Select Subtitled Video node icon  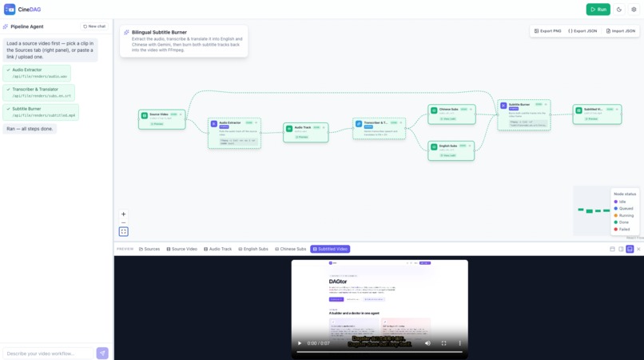click(x=578, y=110)
